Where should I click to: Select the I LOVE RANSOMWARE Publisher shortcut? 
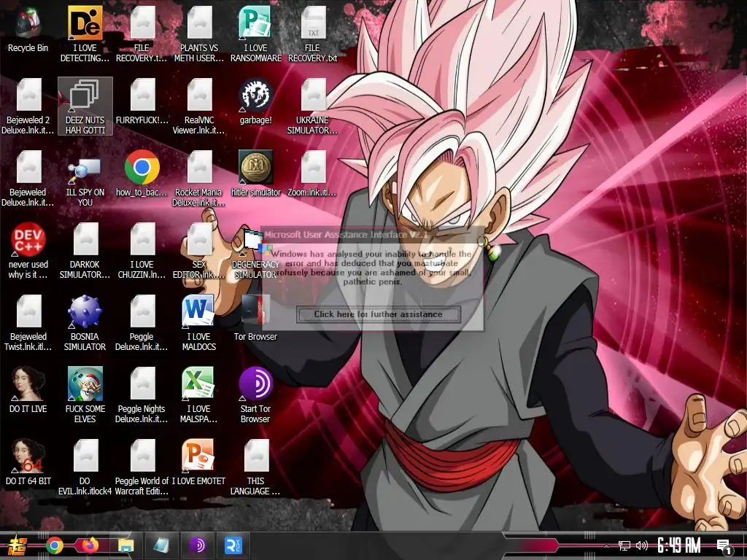[x=256, y=34]
